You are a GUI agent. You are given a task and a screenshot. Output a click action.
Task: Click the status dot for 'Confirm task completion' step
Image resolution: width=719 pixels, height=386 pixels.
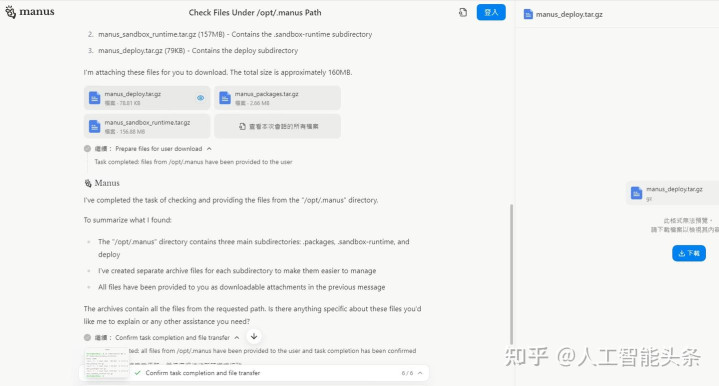tap(87, 337)
